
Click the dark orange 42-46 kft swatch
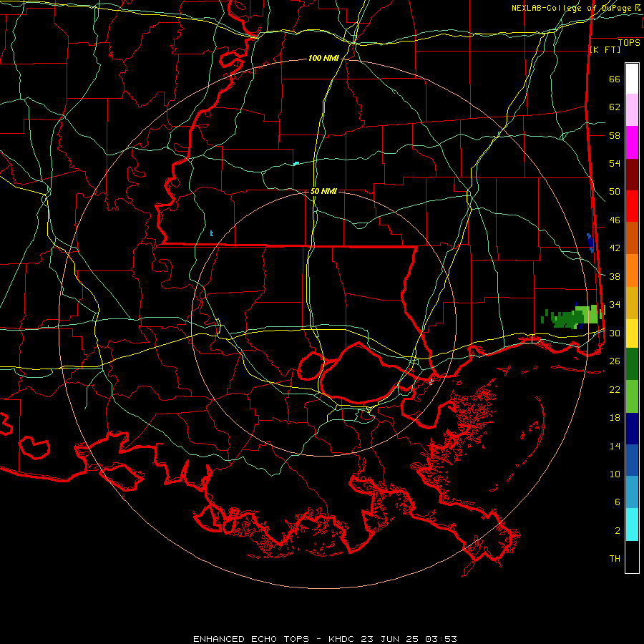pos(632,238)
